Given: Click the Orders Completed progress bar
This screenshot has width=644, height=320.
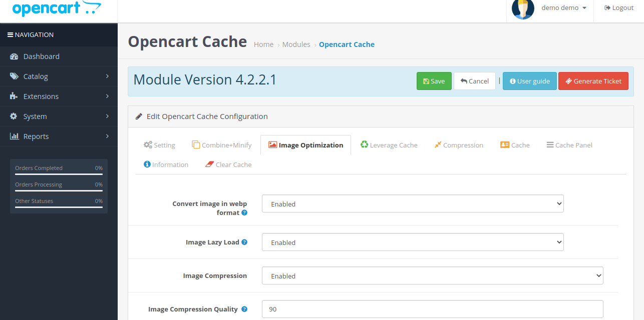Looking at the screenshot, I should (59, 173).
